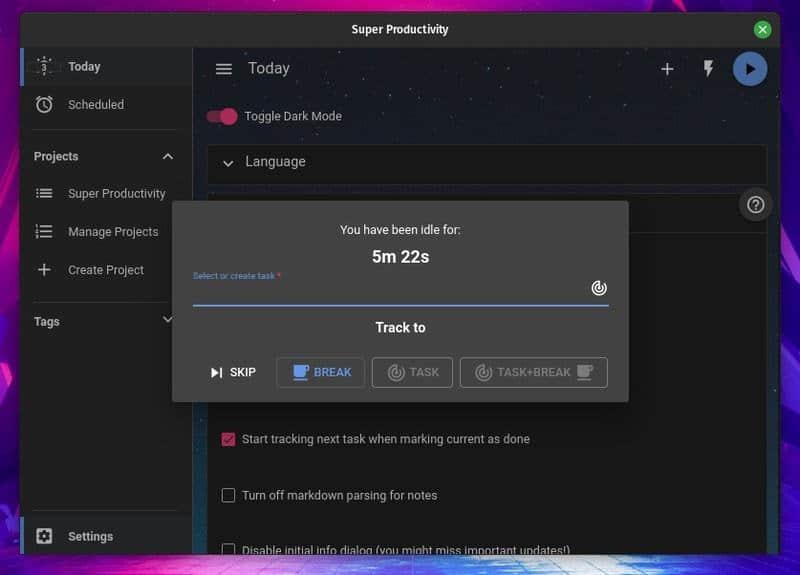Select Create Project in sidebar
Image resolution: width=800 pixels, height=575 pixels.
[x=105, y=270]
